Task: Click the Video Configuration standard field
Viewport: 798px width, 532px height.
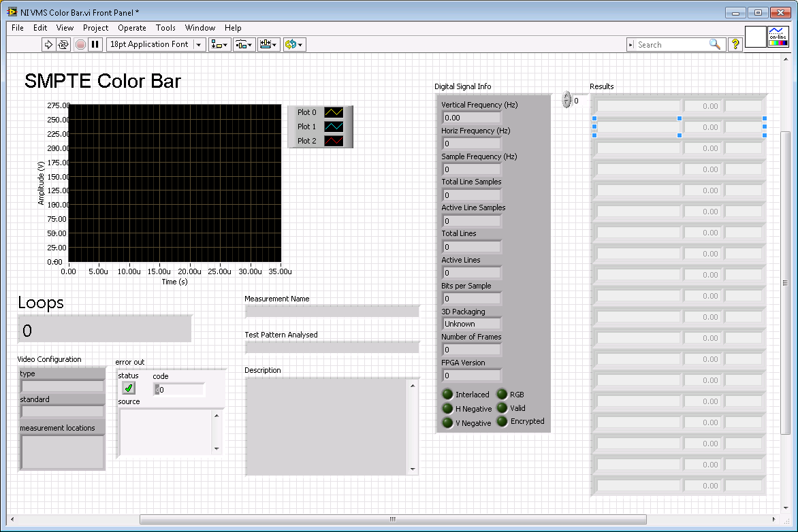Action: [x=63, y=412]
